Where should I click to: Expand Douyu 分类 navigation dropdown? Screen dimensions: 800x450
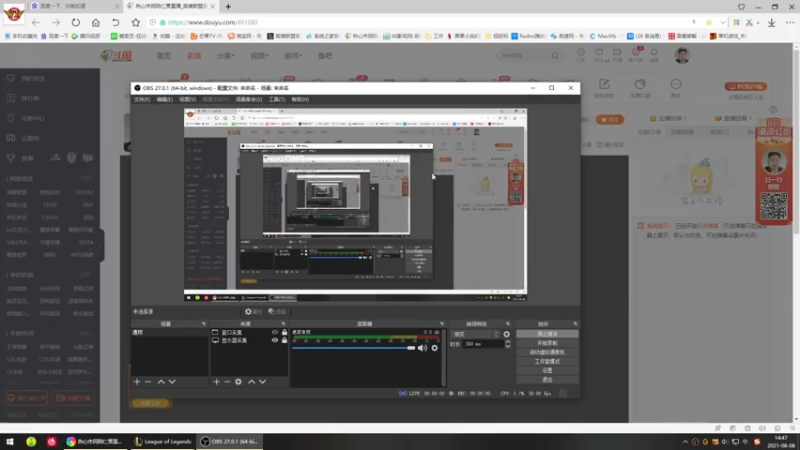pos(226,56)
